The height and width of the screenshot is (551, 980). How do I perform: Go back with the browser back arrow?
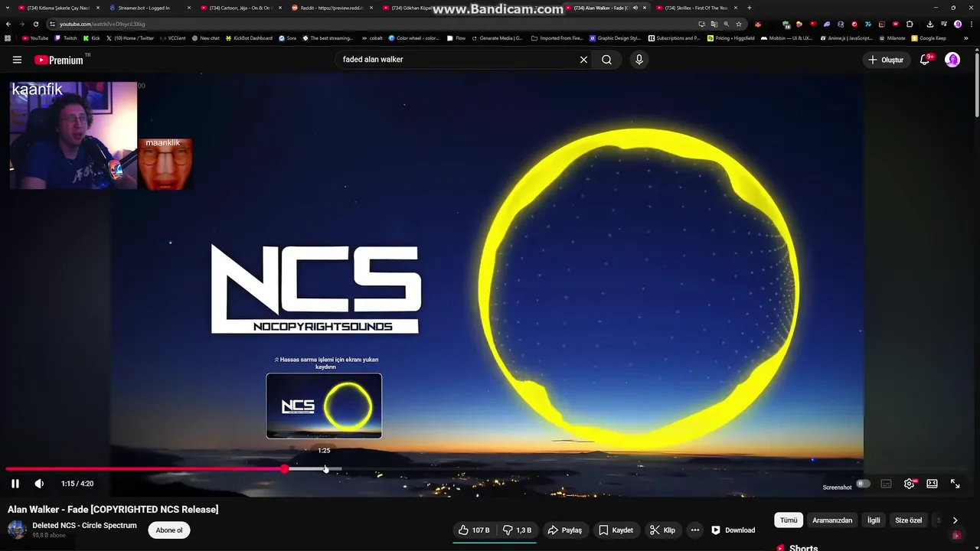coord(8,24)
